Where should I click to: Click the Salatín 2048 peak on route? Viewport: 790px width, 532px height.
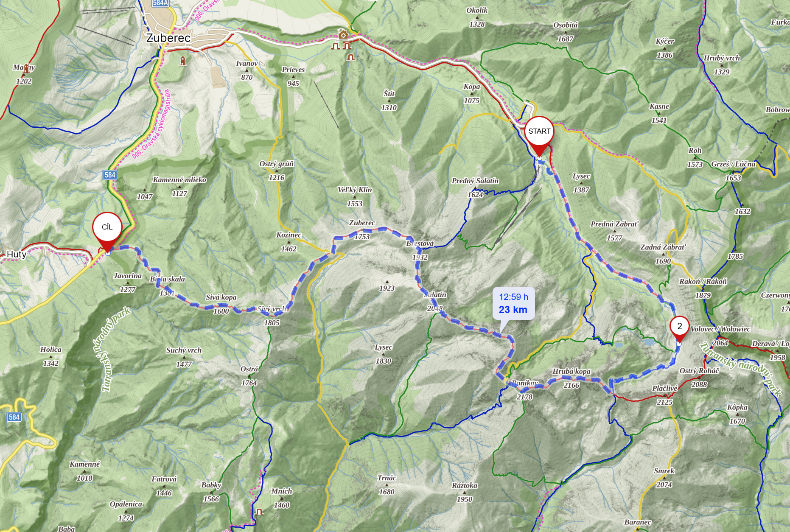point(435,301)
